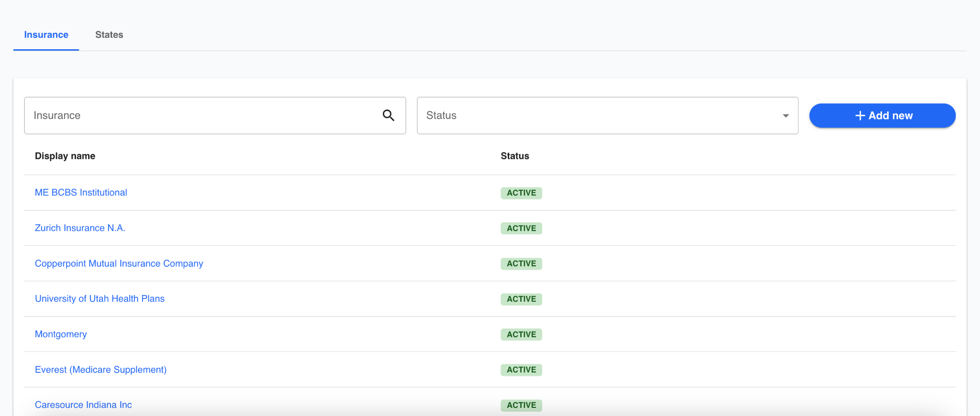Expand the Status dropdown arrow
Screen dimensions: 980x416
[785, 116]
